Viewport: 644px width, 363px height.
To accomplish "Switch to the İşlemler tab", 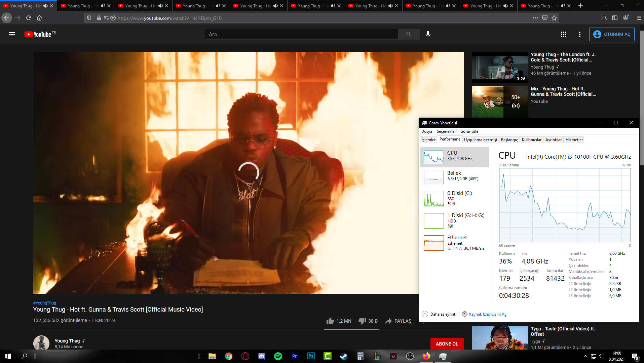I will pyautogui.click(x=428, y=140).
